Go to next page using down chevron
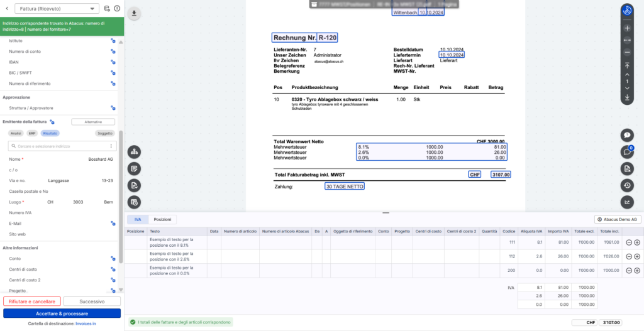This screenshot has height=331, width=644. [x=627, y=88]
